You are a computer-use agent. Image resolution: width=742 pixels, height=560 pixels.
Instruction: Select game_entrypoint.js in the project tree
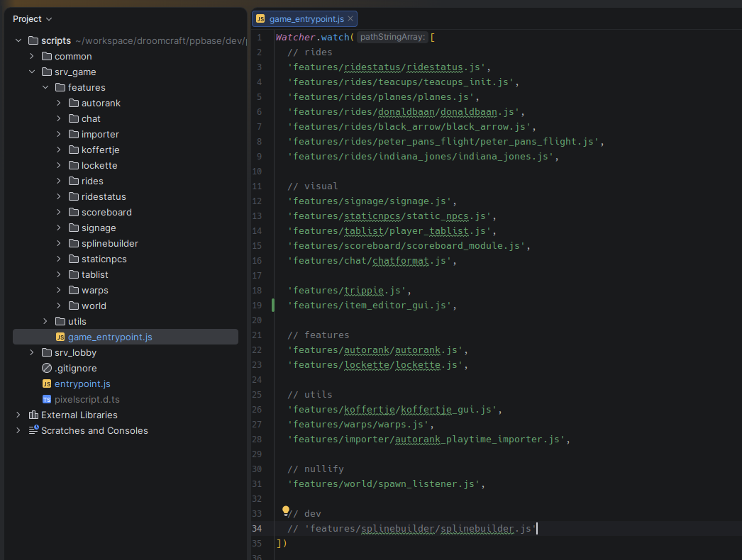tap(109, 337)
